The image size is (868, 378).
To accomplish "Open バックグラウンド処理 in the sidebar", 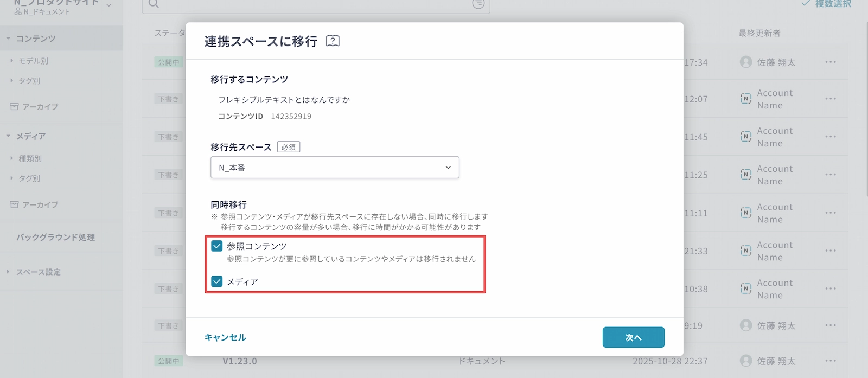I will [x=55, y=237].
